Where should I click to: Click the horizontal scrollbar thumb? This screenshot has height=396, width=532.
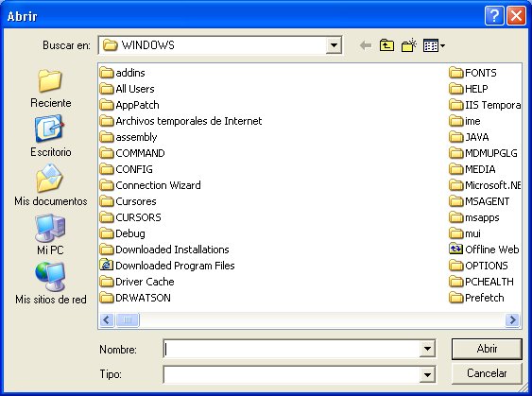[128, 319]
